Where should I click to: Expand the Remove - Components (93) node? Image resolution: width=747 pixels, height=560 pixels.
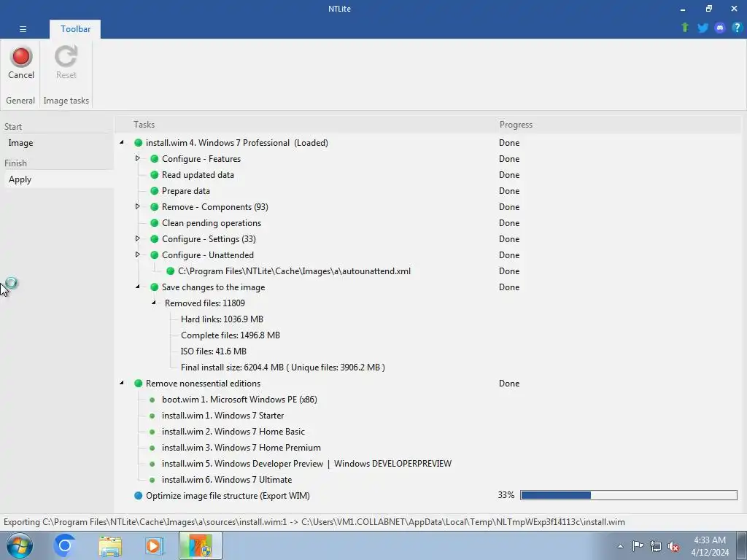pyautogui.click(x=138, y=206)
